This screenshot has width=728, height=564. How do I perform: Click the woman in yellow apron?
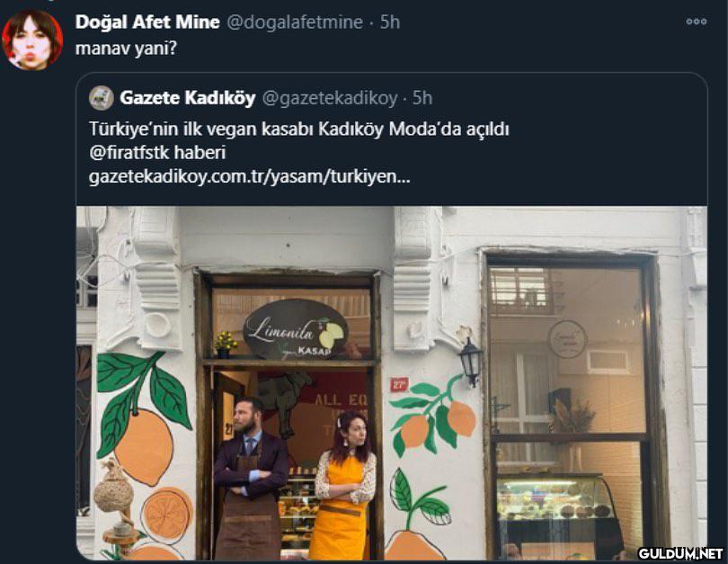pos(344,486)
